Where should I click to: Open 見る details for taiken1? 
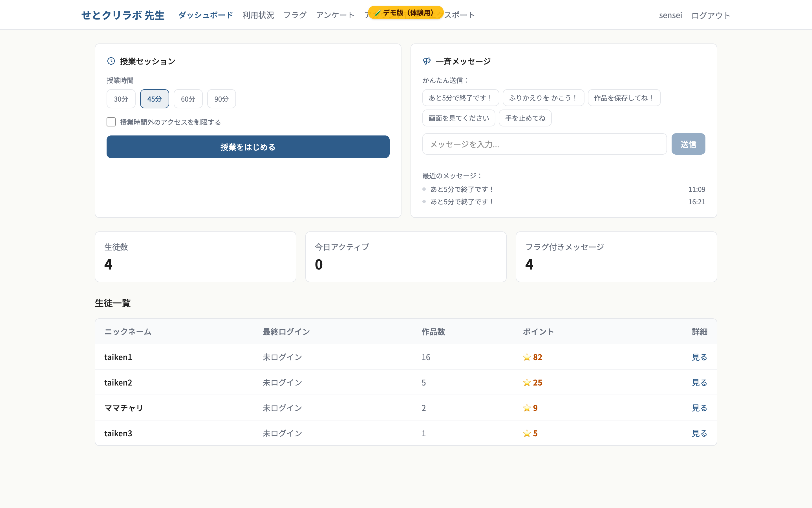coord(699,357)
